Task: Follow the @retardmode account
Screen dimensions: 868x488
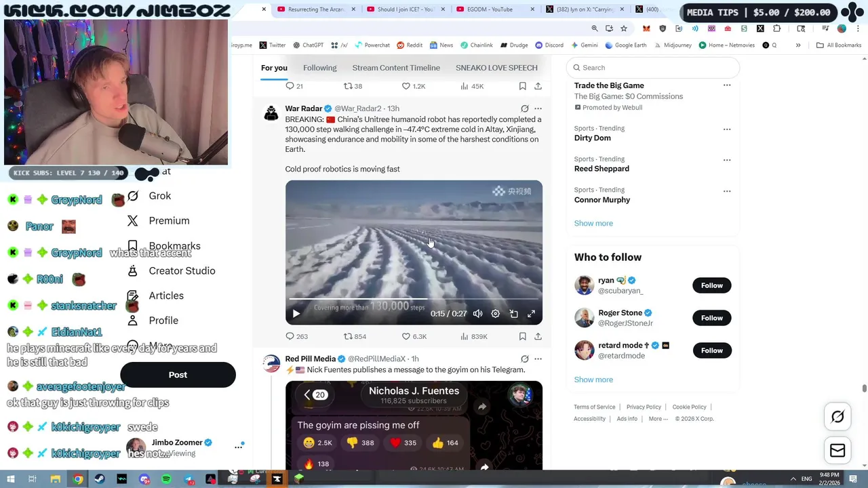Action: click(x=711, y=350)
